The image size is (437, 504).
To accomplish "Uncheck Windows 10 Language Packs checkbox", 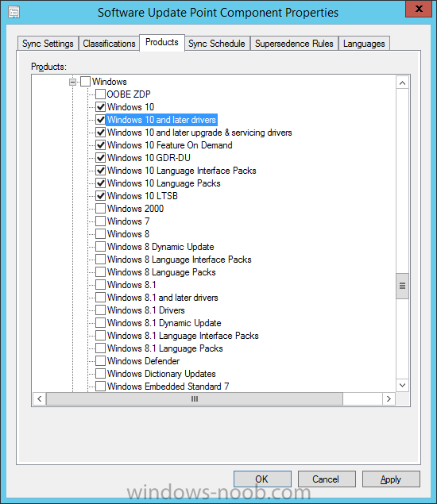I will 100,183.
